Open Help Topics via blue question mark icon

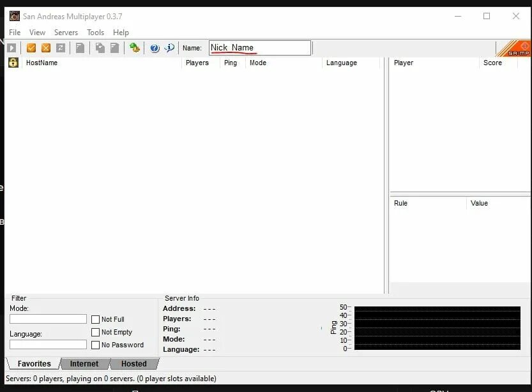155,48
